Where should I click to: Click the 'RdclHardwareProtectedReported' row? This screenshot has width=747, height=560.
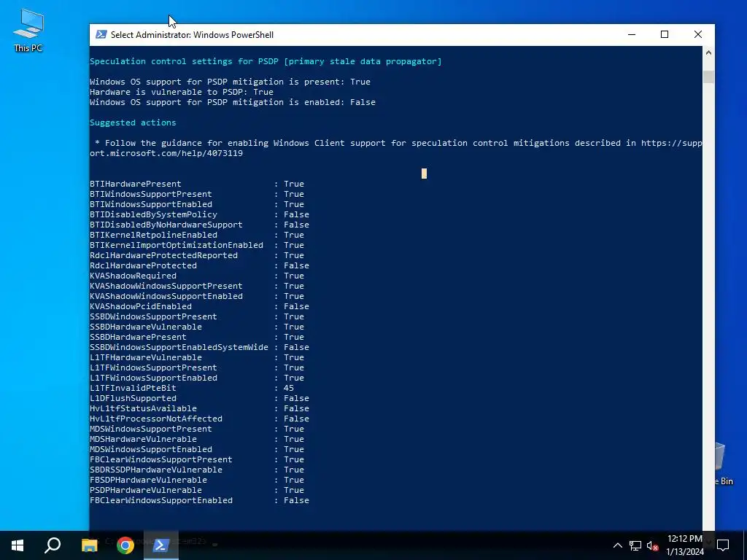197,256
